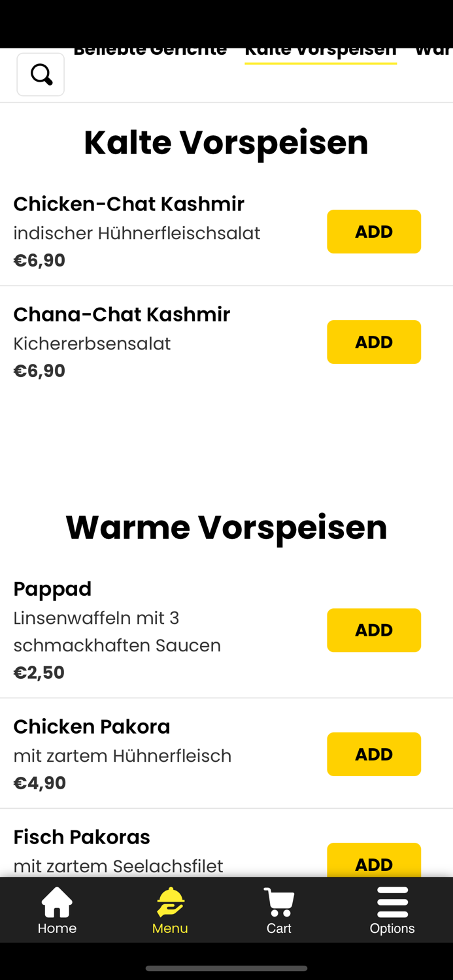Open the Menu icon in the navigation bar
Image resolution: width=453 pixels, height=980 pixels.
point(170,909)
